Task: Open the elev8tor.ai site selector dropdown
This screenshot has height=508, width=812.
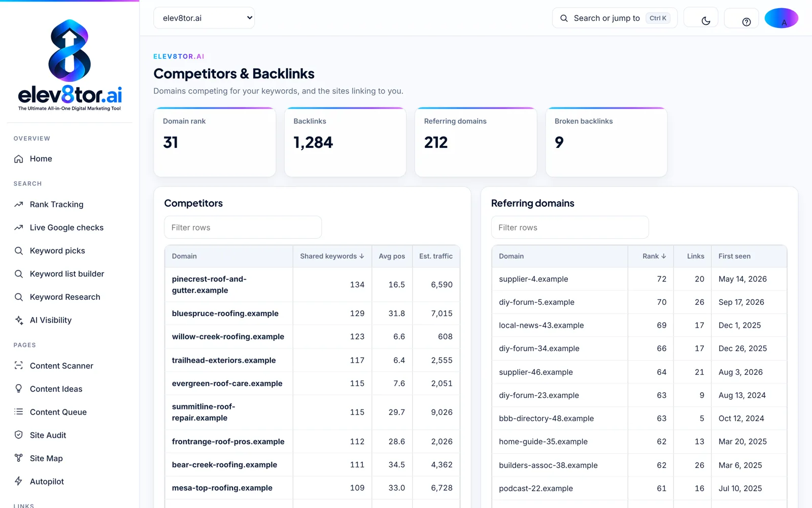Action: [x=204, y=18]
